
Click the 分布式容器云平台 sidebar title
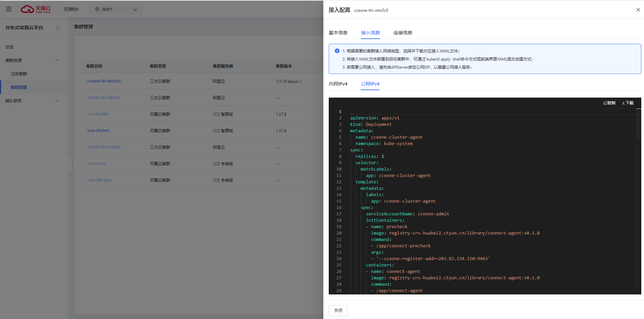[x=24, y=28]
